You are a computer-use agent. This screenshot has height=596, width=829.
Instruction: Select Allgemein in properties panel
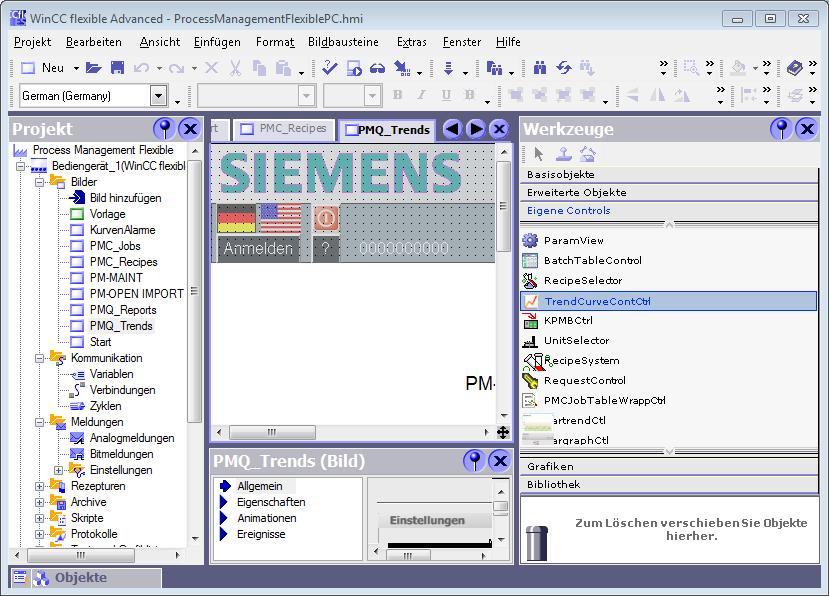pyautogui.click(x=260, y=486)
